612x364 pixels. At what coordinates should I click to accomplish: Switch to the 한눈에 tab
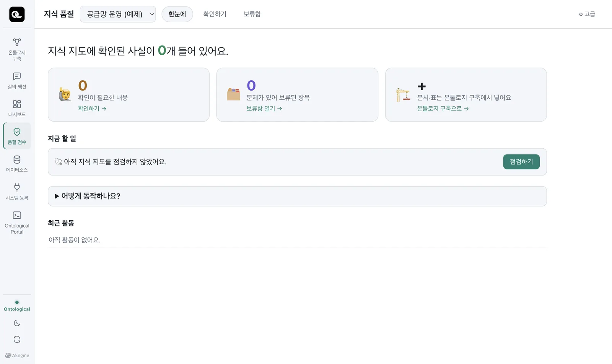click(177, 14)
